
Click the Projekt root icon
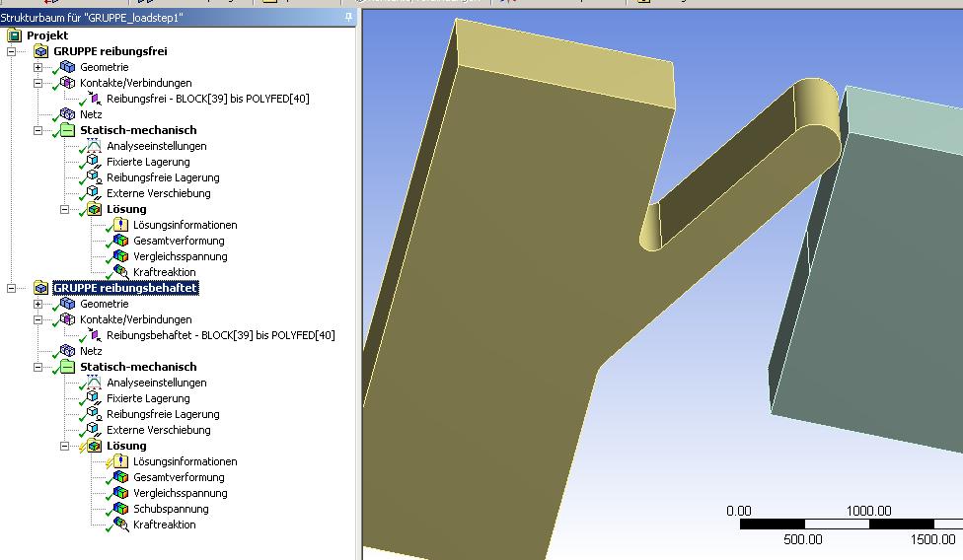14,35
